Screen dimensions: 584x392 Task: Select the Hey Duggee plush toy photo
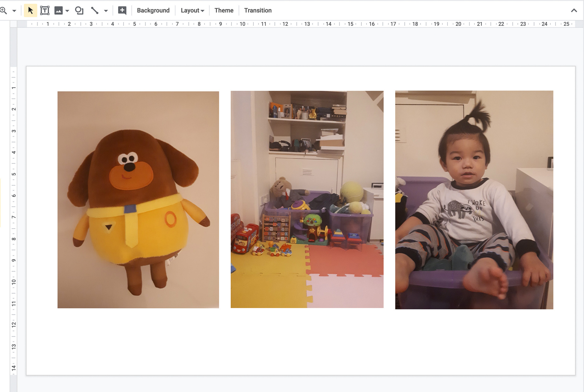[x=138, y=200]
